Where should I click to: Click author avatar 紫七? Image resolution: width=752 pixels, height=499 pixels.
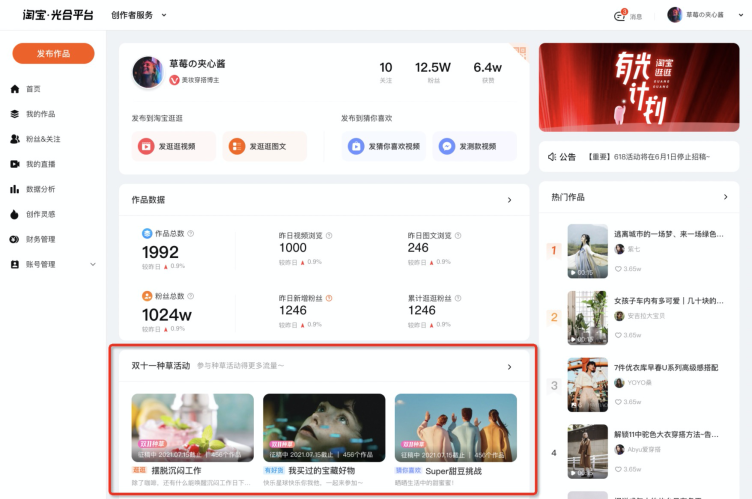[620, 249]
